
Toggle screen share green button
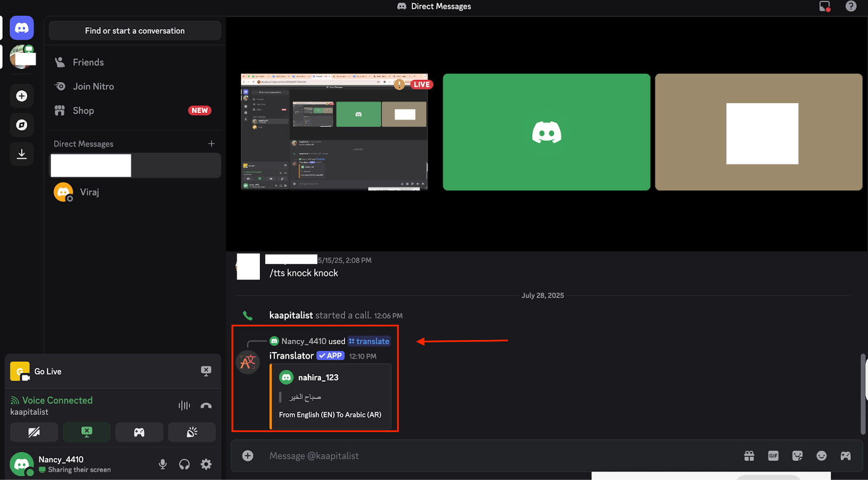(x=87, y=432)
